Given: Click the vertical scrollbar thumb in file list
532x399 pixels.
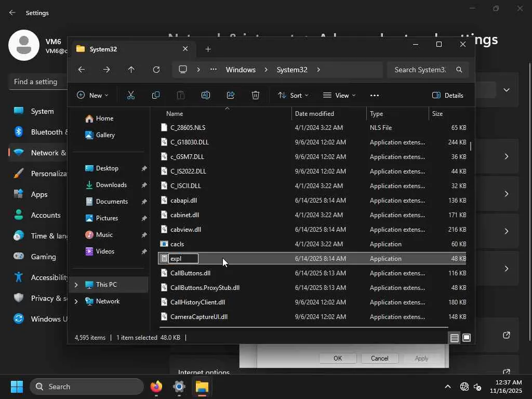Looking at the screenshot, I should coord(471,146).
